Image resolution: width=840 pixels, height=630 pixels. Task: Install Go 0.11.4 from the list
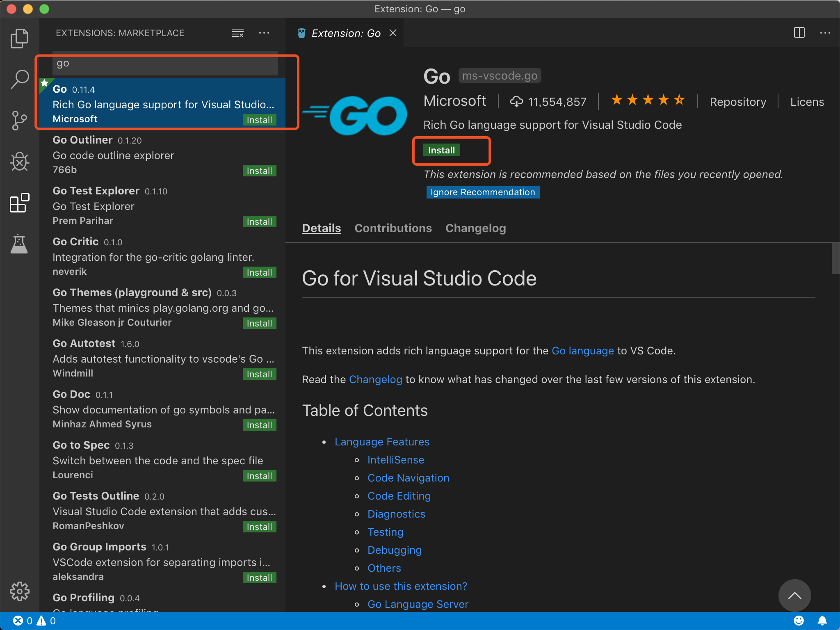pyautogui.click(x=259, y=120)
